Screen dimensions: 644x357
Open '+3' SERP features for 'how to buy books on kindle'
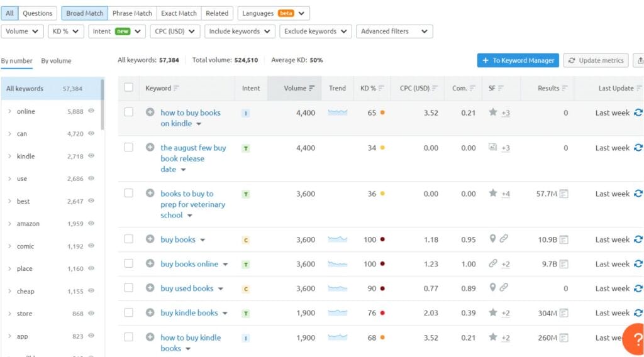[506, 113]
